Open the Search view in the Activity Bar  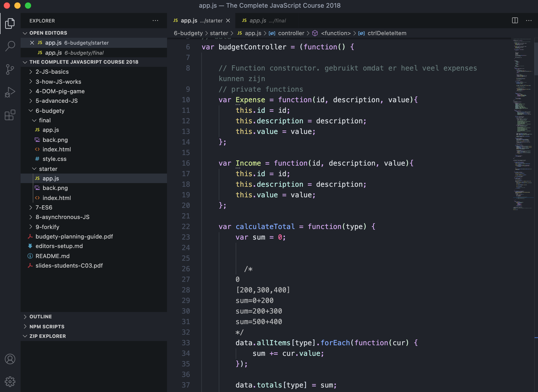tap(10, 46)
